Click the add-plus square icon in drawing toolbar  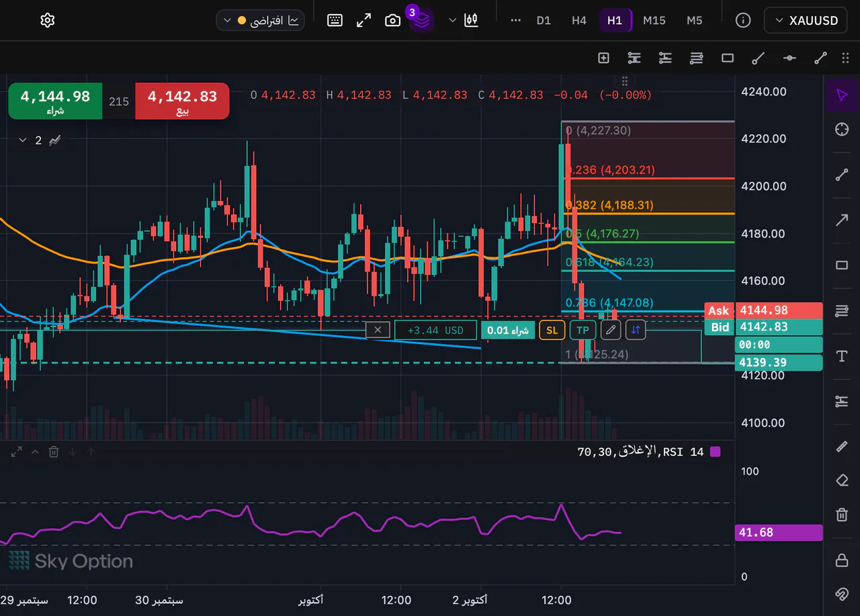tap(603, 58)
